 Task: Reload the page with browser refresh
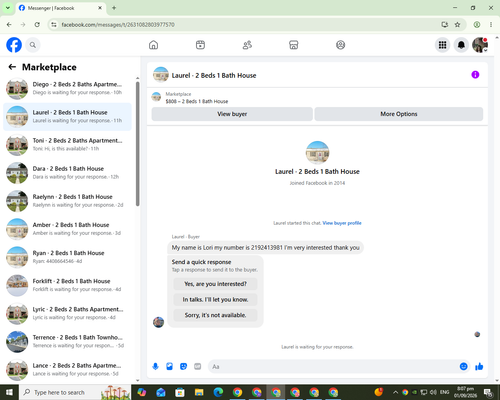[x=37, y=25]
